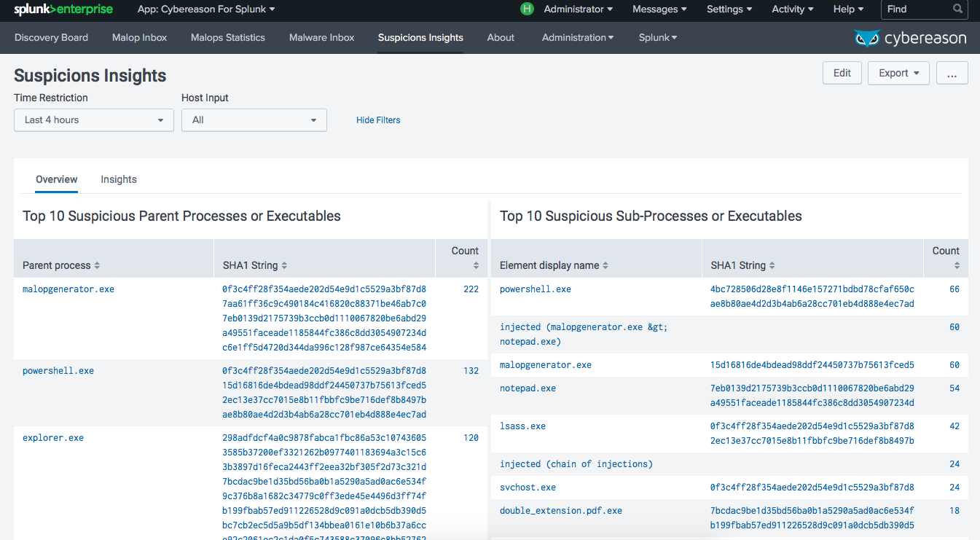
Task: Sort left table by SHA1 String arrows
Action: pyautogui.click(x=284, y=266)
